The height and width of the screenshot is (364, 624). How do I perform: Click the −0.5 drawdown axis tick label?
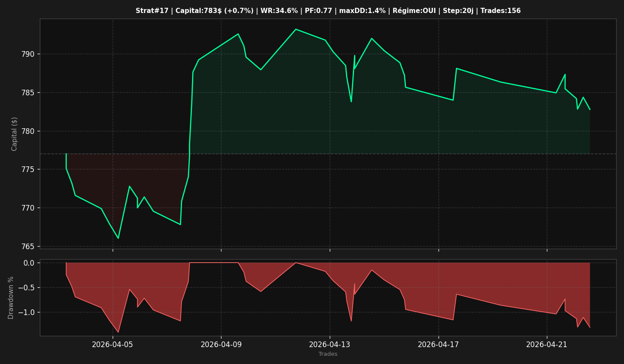[26, 288]
